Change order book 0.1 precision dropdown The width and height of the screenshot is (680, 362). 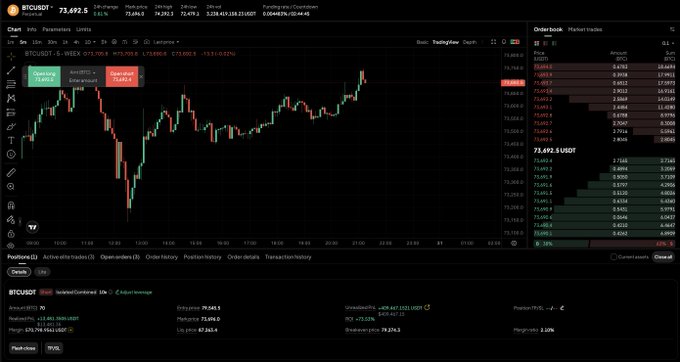click(668, 43)
